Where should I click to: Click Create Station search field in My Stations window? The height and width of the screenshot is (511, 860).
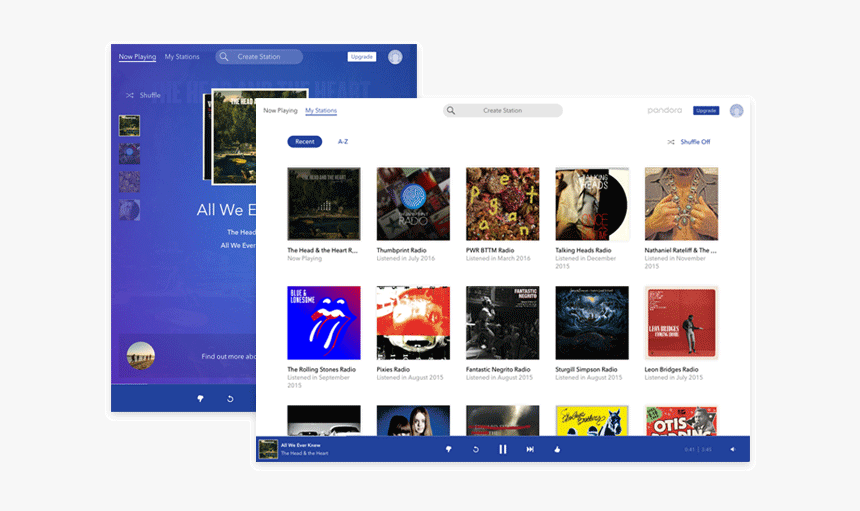pyautogui.click(x=503, y=110)
